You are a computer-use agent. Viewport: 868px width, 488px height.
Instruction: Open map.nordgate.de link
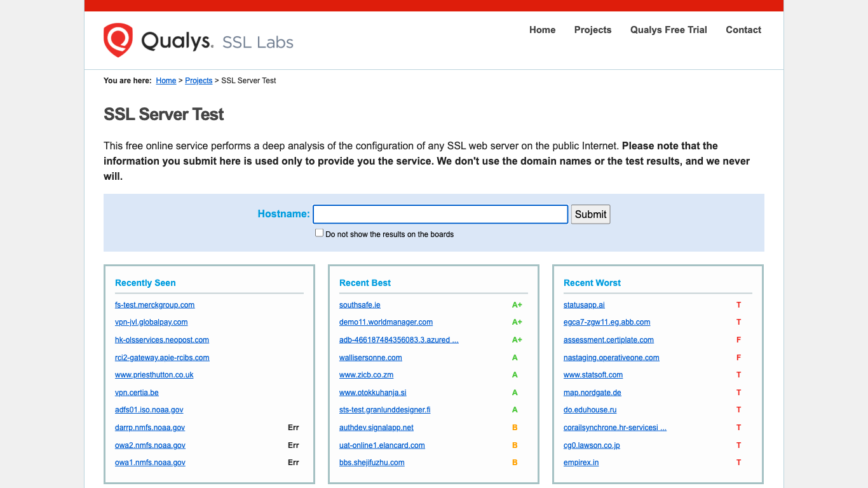click(592, 393)
